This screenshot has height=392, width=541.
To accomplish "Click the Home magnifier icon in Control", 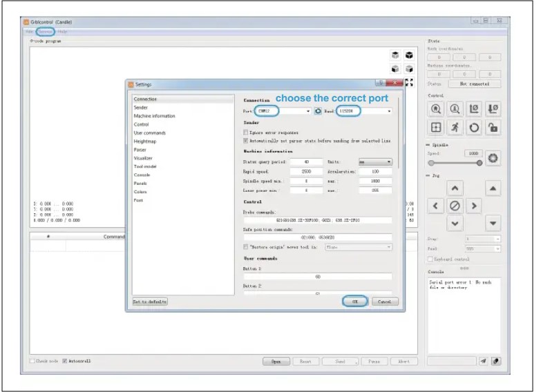I will tap(436, 109).
